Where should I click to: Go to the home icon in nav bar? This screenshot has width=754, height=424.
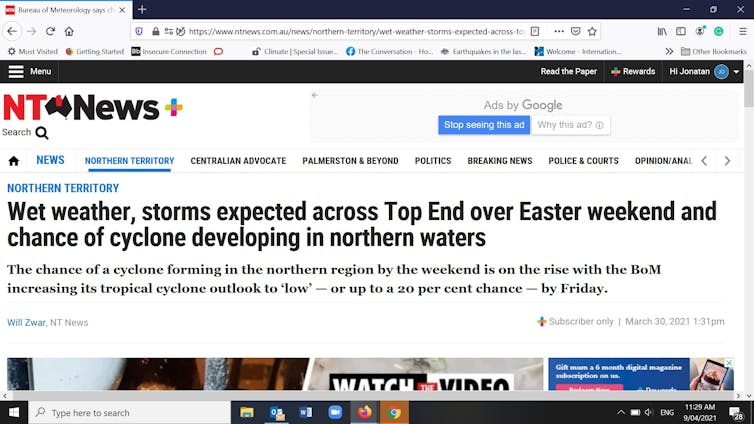(14, 161)
